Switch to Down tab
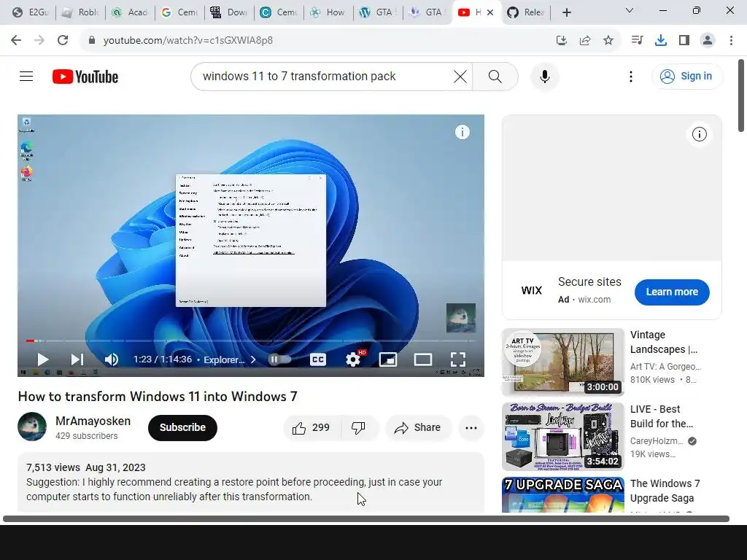The image size is (747, 560). (229, 12)
